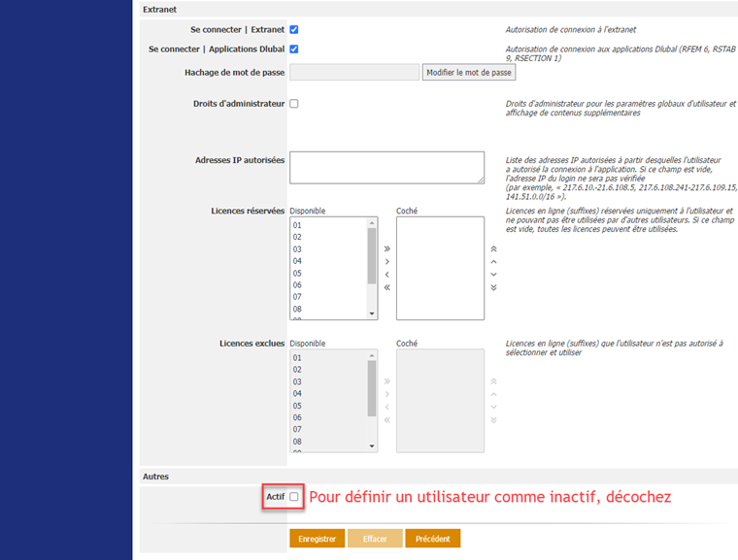The image size is (738, 560).
Task: Click move-down arrow in Licences exclues
Action: point(493,407)
